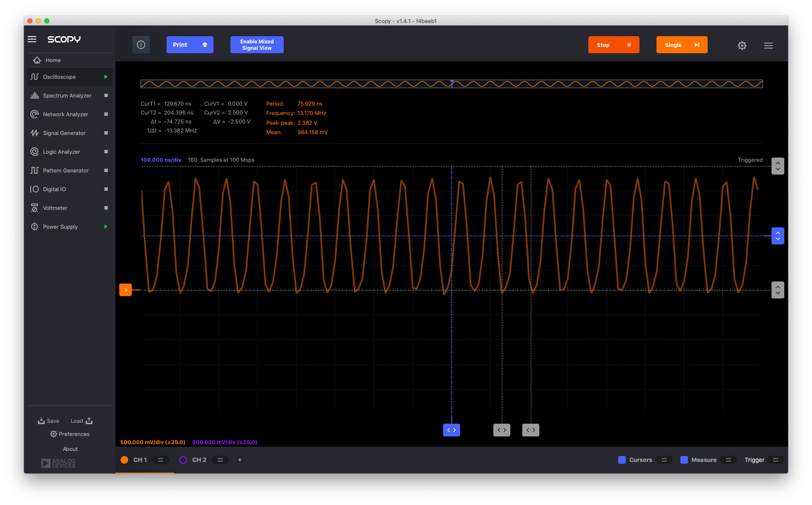Click the Analog Devices logo
Image resolution: width=812 pixels, height=505 pixels.
click(58, 463)
